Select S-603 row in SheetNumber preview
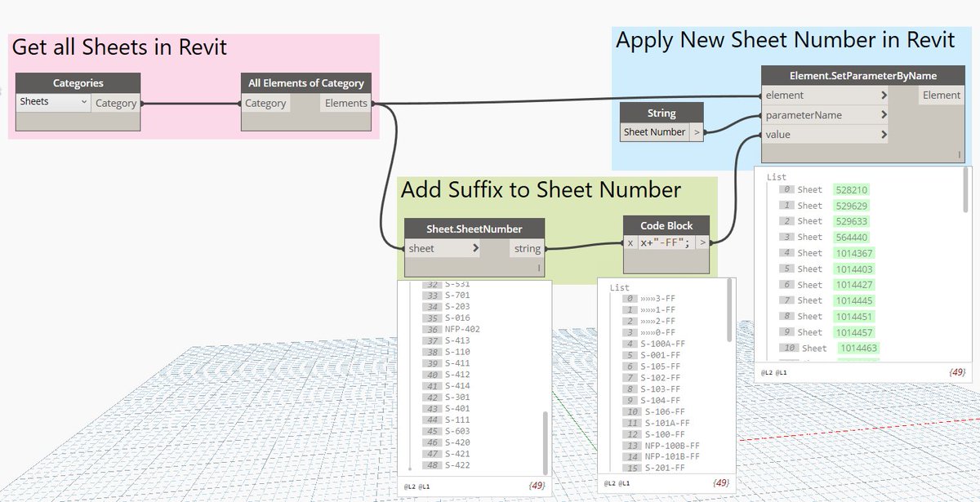The height and width of the screenshot is (502, 980). coord(445,431)
